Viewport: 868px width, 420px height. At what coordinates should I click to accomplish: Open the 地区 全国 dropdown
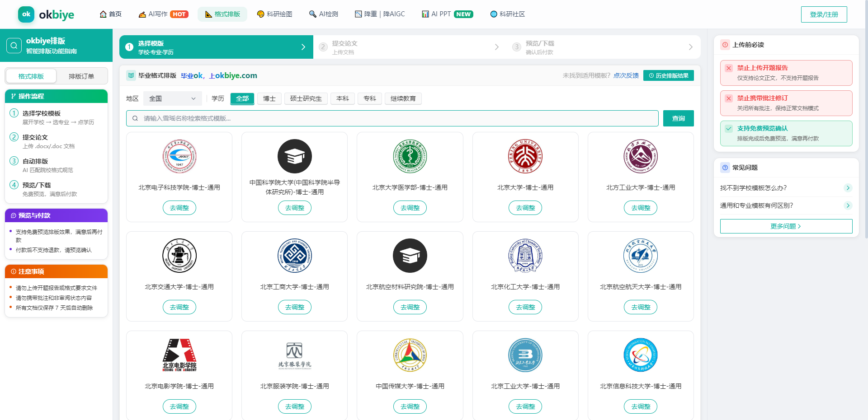click(x=173, y=98)
